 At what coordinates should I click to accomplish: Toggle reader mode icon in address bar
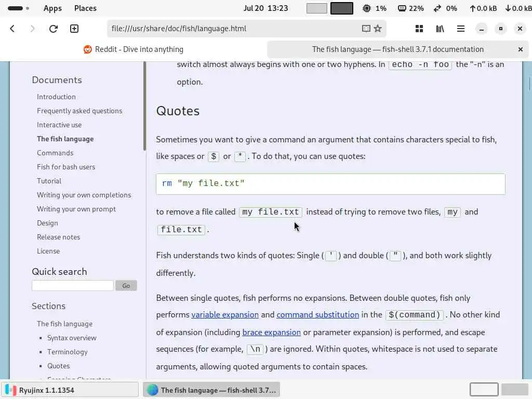[366, 29]
